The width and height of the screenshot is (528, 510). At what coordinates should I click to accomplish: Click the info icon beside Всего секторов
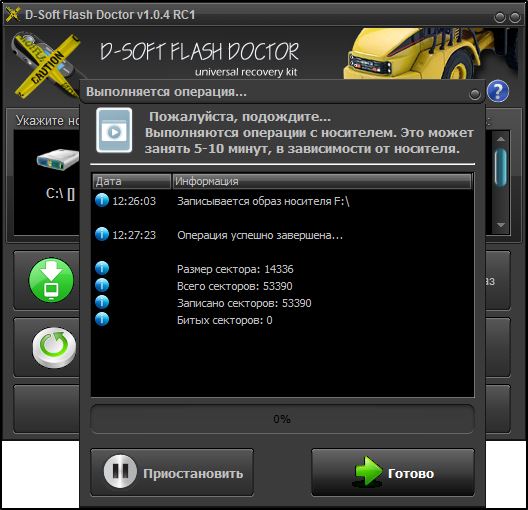pos(102,285)
